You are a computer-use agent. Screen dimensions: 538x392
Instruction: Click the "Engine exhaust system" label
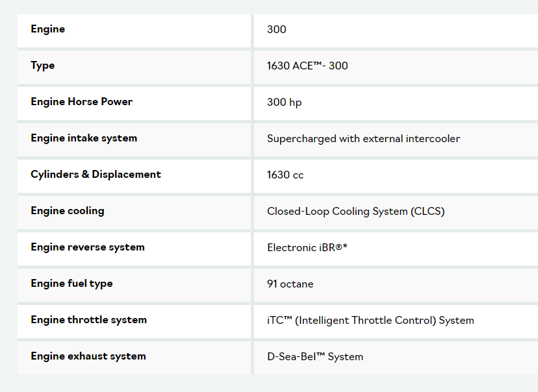pos(88,356)
